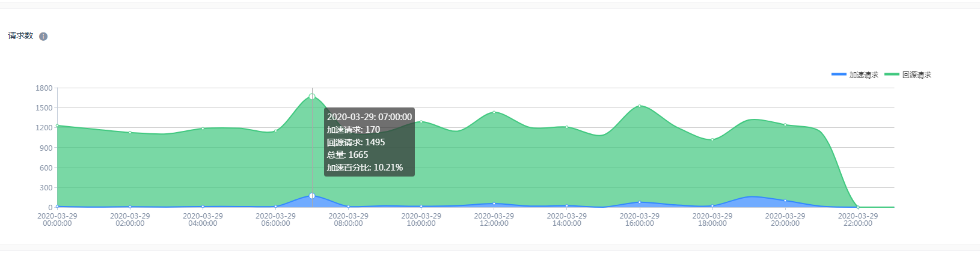Screen dimensions: 980x257
Task: Click the info icon beside 请求数
Action: click(43, 37)
